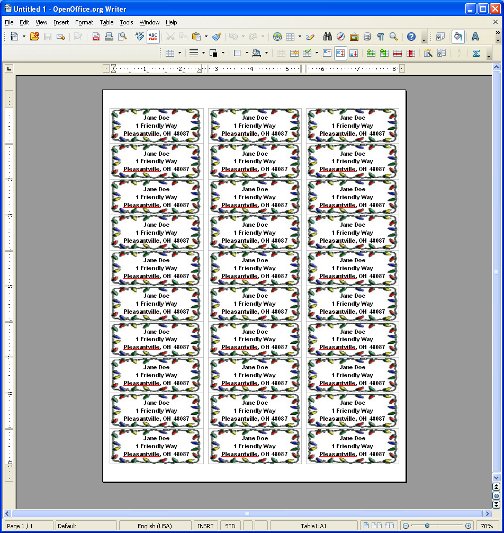Viewport: 504px width, 533px height.
Task: Click the zoom slider in status bar
Action: pos(437,526)
